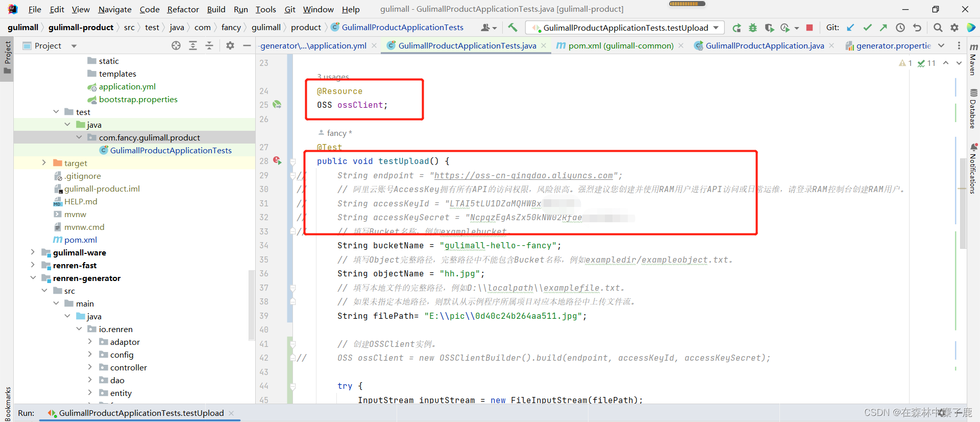Image resolution: width=980 pixels, height=422 pixels.
Task: Select HELP.md in Project tree
Action: [81, 201]
